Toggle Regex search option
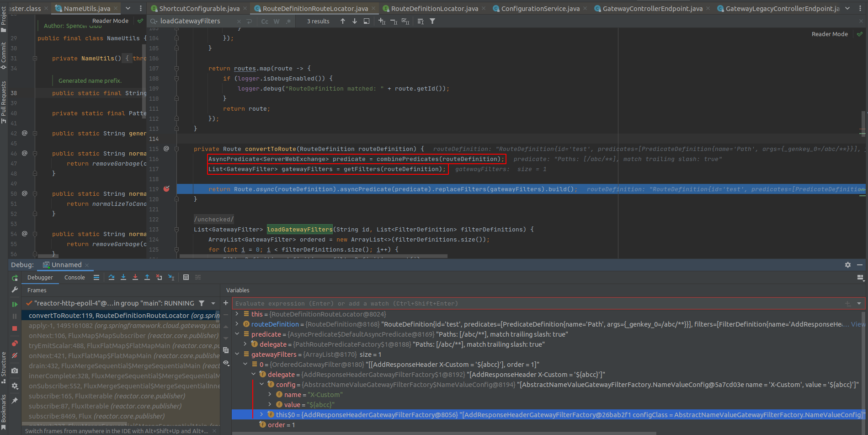The width and height of the screenshot is (868, 435). pos(288,21)
